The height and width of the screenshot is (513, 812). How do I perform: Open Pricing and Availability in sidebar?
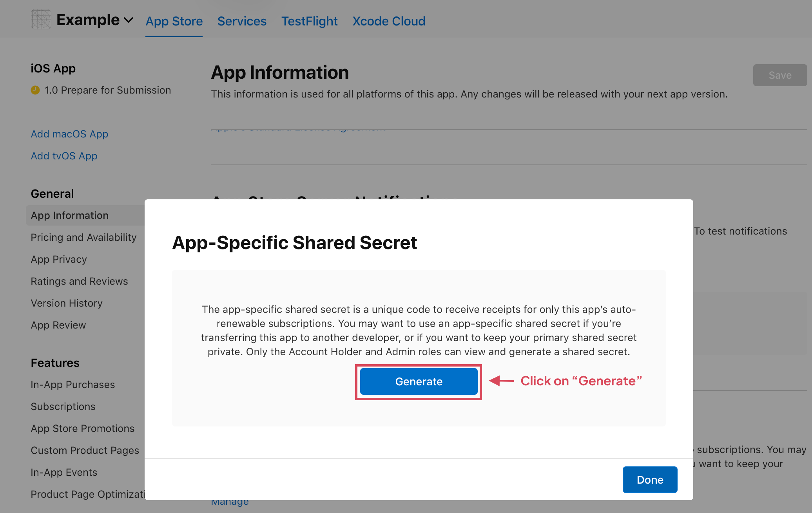[83, 237]
